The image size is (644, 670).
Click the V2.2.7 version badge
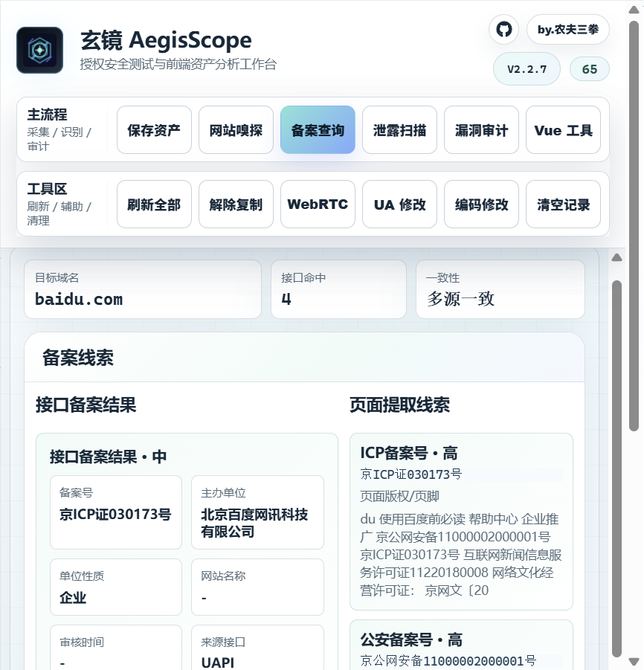527,69
